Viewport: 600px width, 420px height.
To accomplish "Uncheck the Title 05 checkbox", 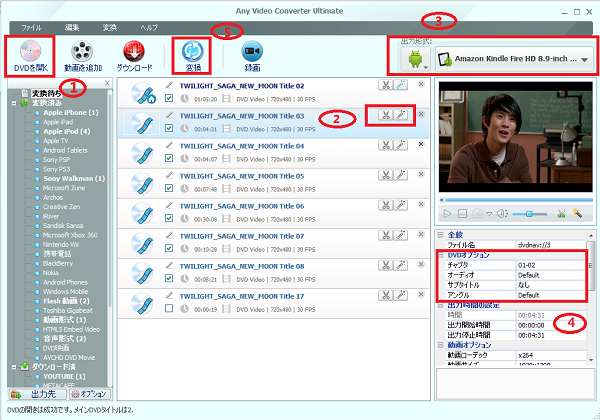I will click(169, 188).
